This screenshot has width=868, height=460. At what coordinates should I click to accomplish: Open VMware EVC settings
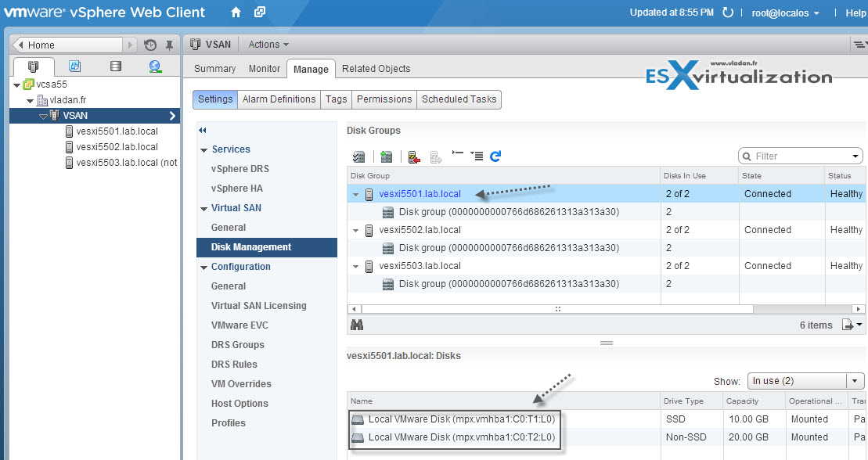(240, 325)
